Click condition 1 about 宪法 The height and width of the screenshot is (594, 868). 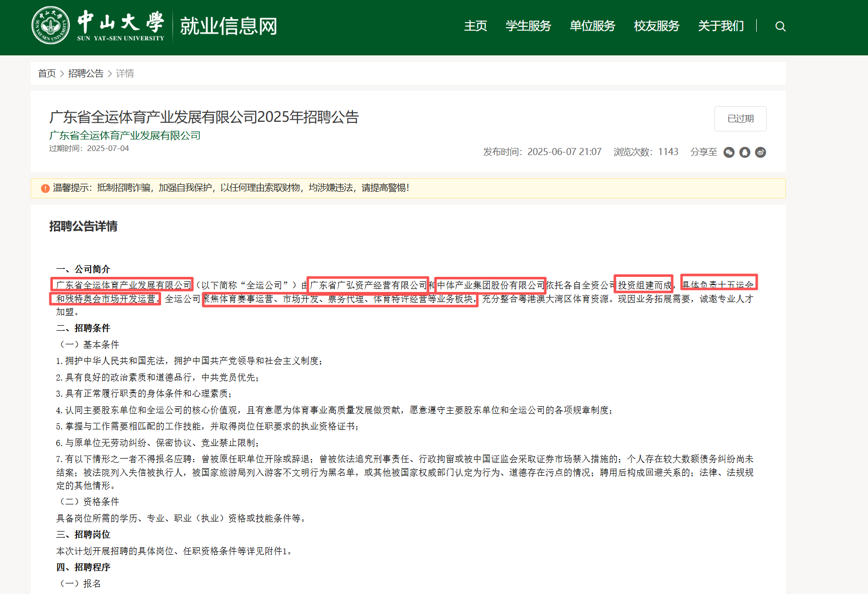(189, 361)
